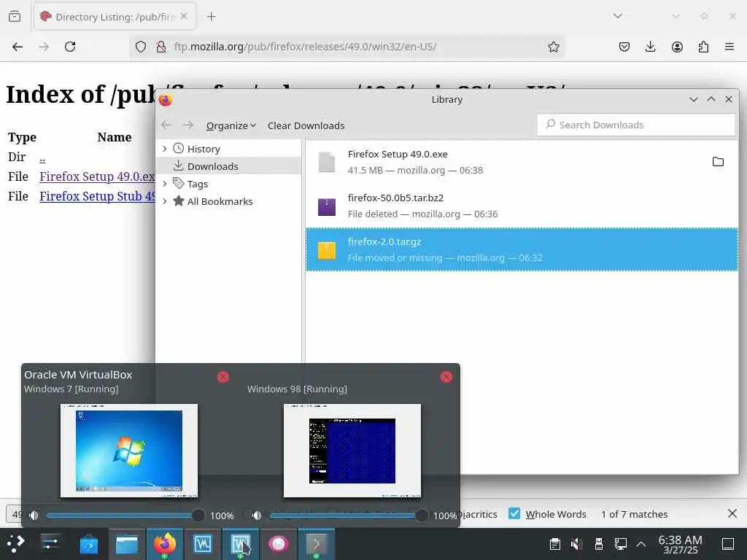Click the Search Downloads field

click(x=636, y=125)
